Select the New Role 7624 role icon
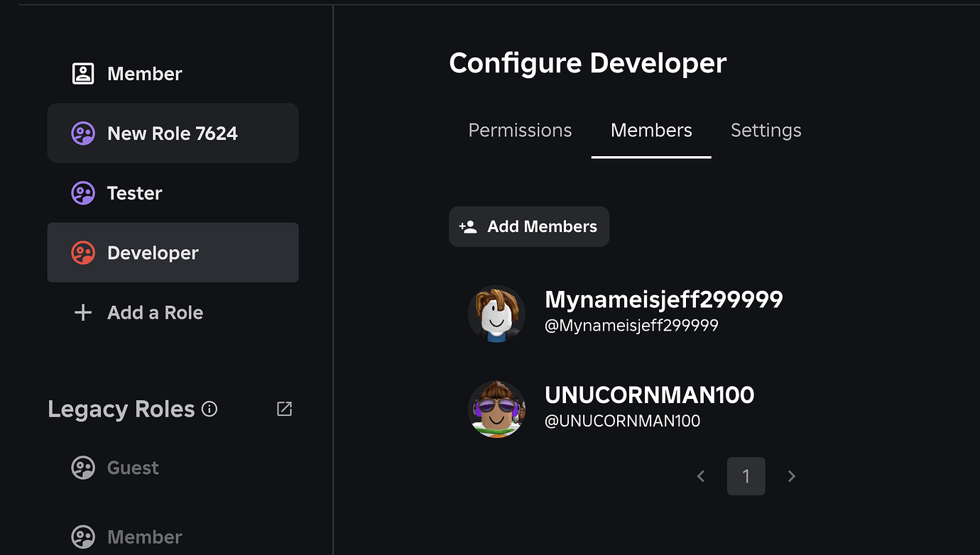980x555 pixels. (x=83, y=133)
